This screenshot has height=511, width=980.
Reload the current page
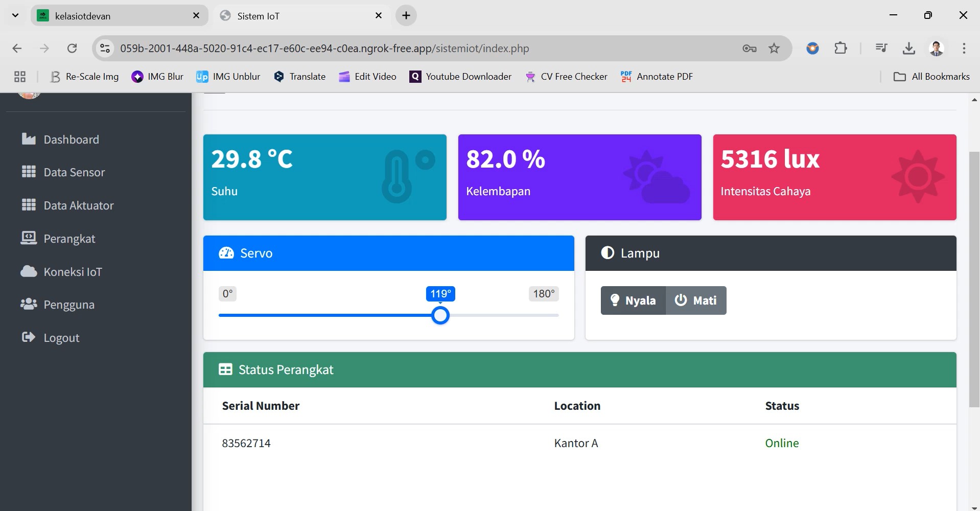(72, 49)
